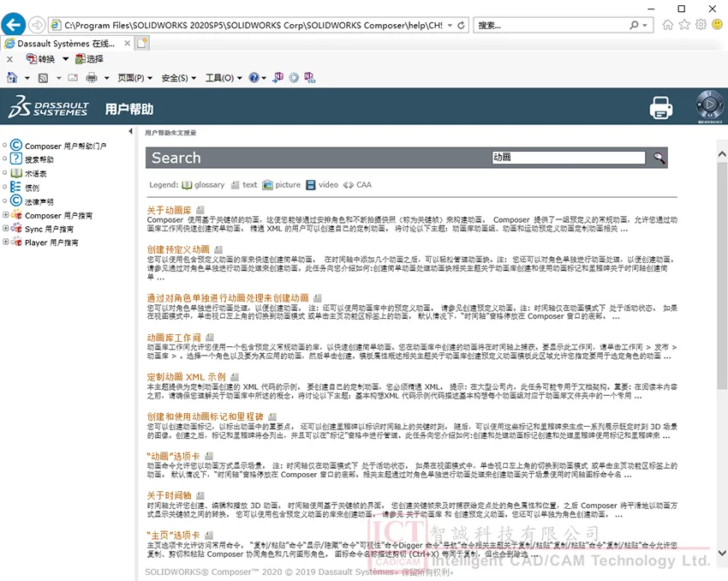Image resolution: width=728 pixels, height=581 pixels.
Task: Open the 页面(P) menu
Action: tap(134, 78)
